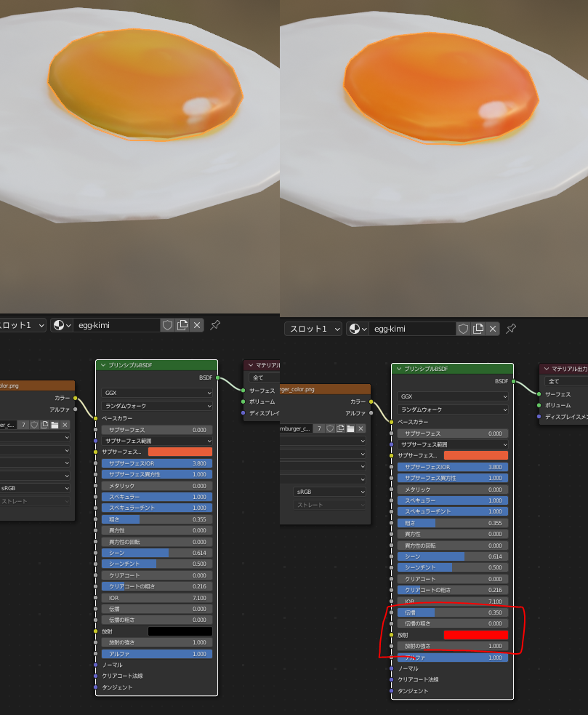Image resolution: width=588 pixels, height=715 pixels.
Task: Unlink egg-kimi material in left editor header
Action: tap(197, 325)
